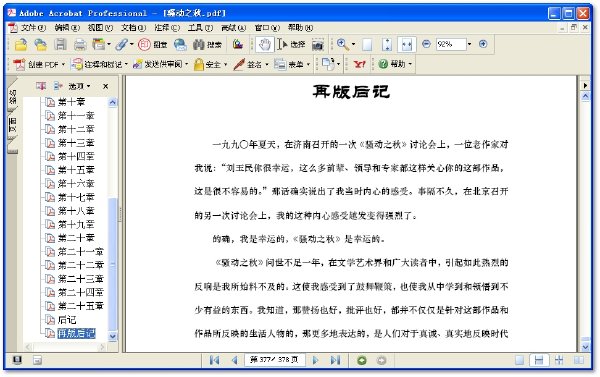Open the 高级 menu
Image resolution: width=600 pixels, height=377 pixels.
click(x=233, y=28)
